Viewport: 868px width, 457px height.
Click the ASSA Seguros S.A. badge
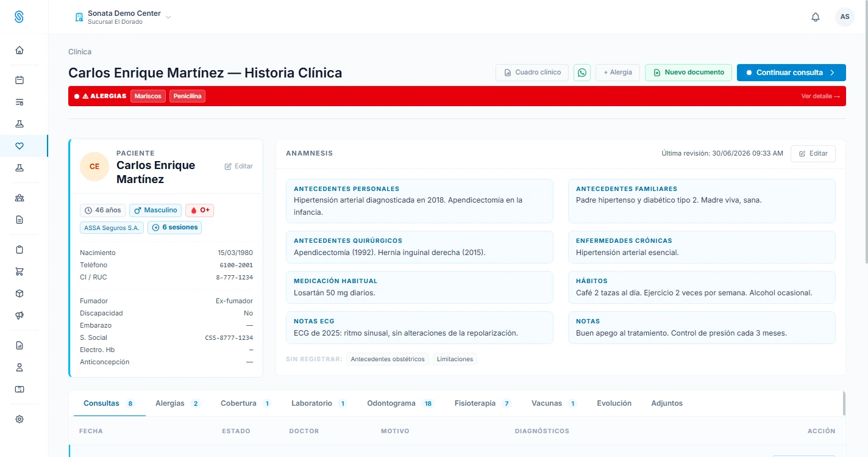click(112, 228)
